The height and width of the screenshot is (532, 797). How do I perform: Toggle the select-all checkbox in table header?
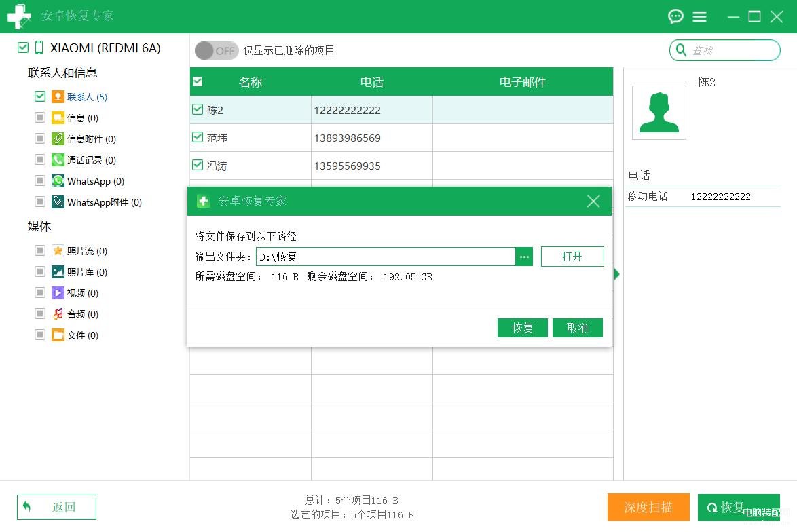(x=198, y=82)
